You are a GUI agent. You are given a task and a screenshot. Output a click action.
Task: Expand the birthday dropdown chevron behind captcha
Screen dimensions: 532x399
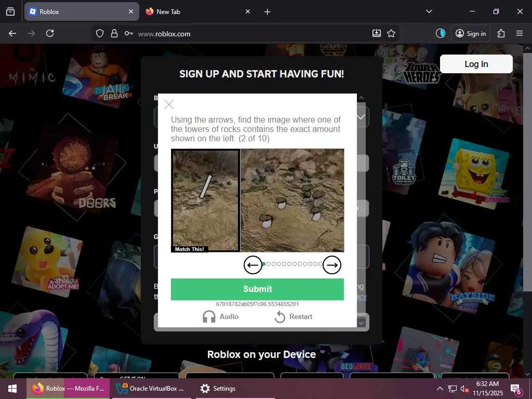[362, 117]
